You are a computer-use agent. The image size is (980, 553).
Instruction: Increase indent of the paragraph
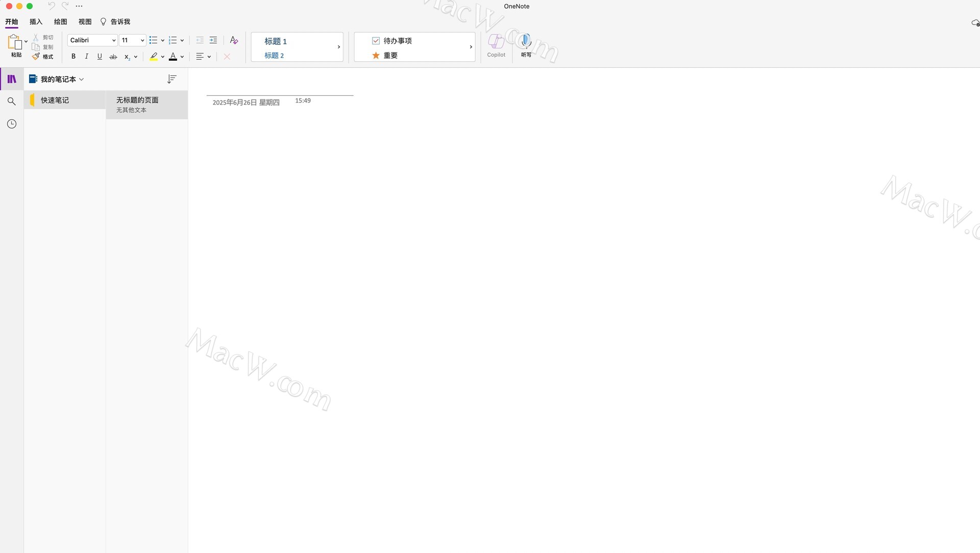coord(213,40)
